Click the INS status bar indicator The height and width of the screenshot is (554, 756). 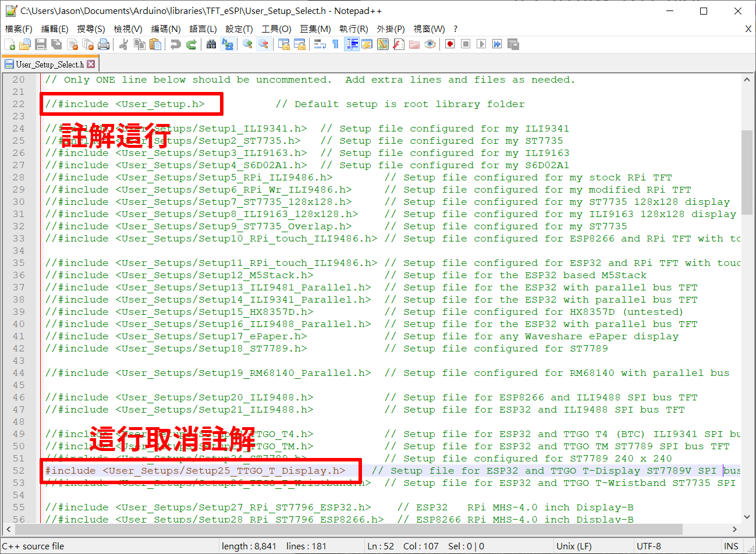731,546
